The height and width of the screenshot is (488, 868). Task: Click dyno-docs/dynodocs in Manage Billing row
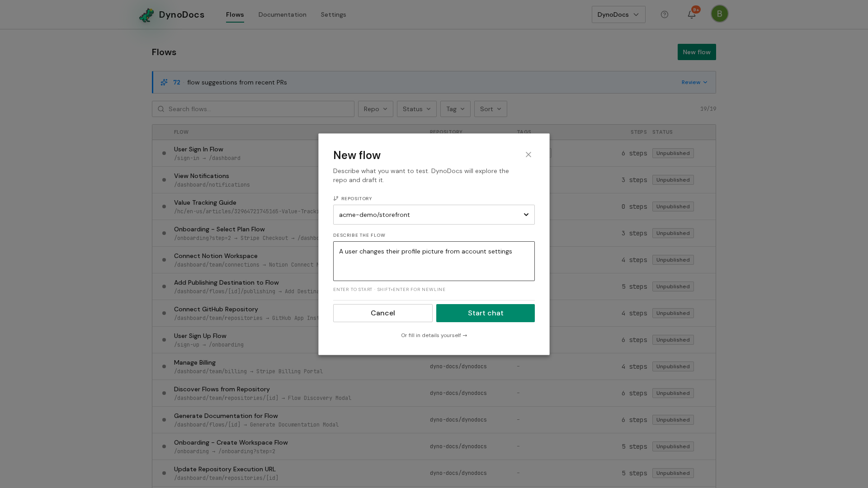tap(458, 366)
